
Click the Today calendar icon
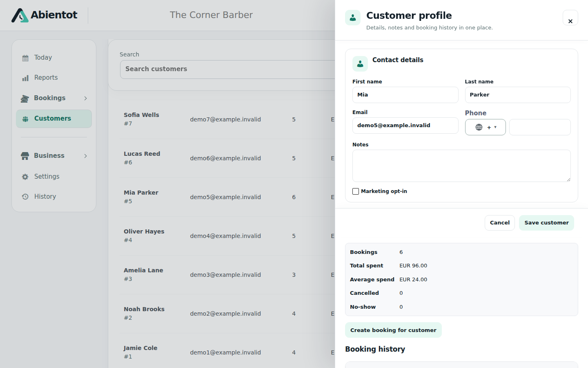25,58
